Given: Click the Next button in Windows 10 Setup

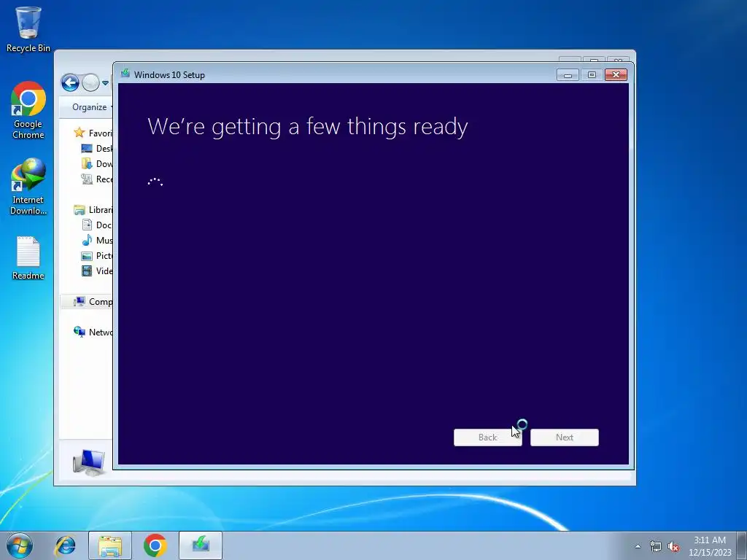Looking at the screenshot, I should coord(565,437).
